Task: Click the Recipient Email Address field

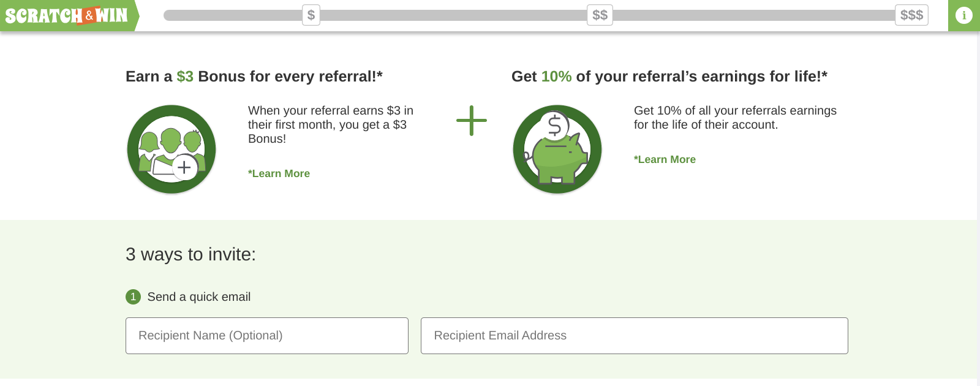Action: click(634, 336)
